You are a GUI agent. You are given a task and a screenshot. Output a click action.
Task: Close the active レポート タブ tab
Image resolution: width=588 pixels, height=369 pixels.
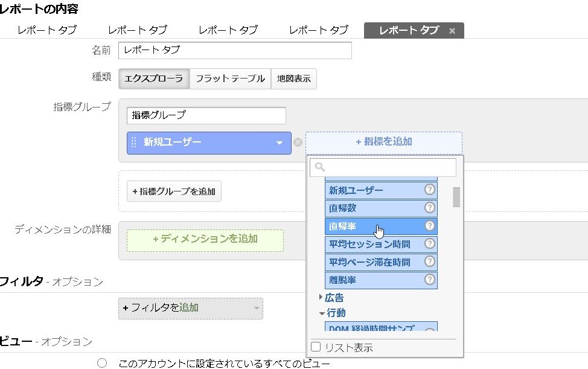coord(452,31)
